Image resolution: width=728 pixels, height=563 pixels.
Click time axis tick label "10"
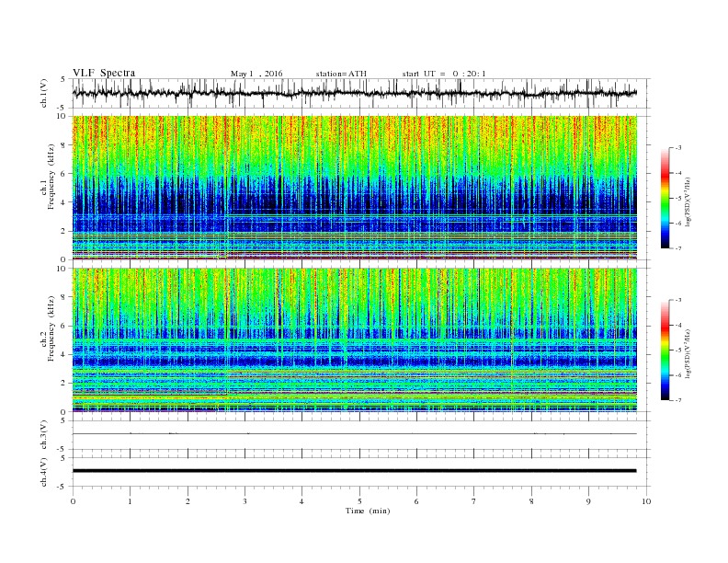(x=646, y=501)
